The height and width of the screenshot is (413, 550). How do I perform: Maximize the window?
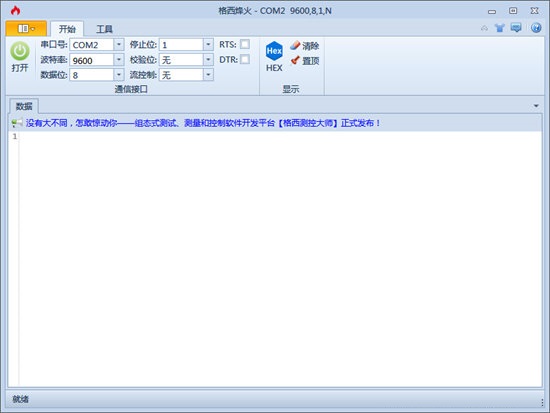point(513,11)
